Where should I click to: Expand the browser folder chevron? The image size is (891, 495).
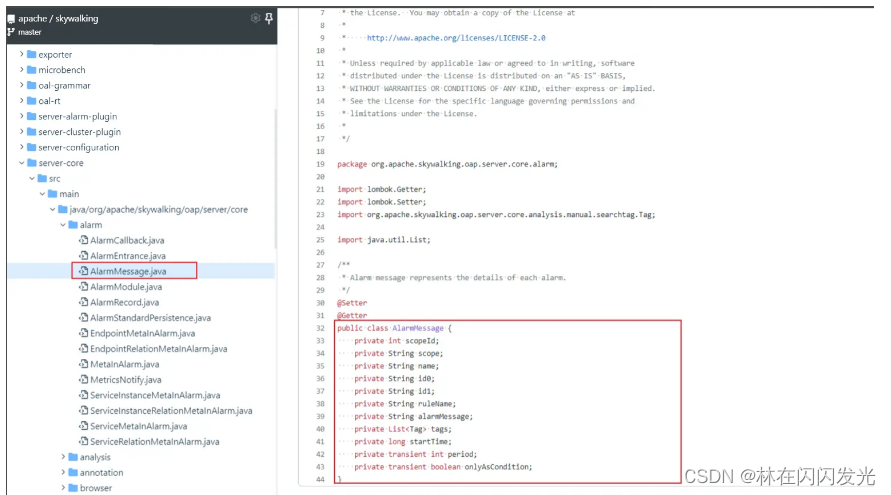pyautogui.click(x=63, y=488)
